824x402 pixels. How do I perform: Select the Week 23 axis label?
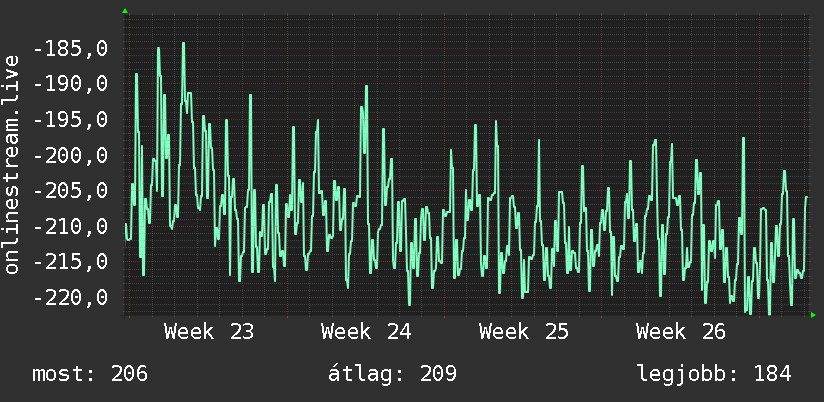point(209,332)
